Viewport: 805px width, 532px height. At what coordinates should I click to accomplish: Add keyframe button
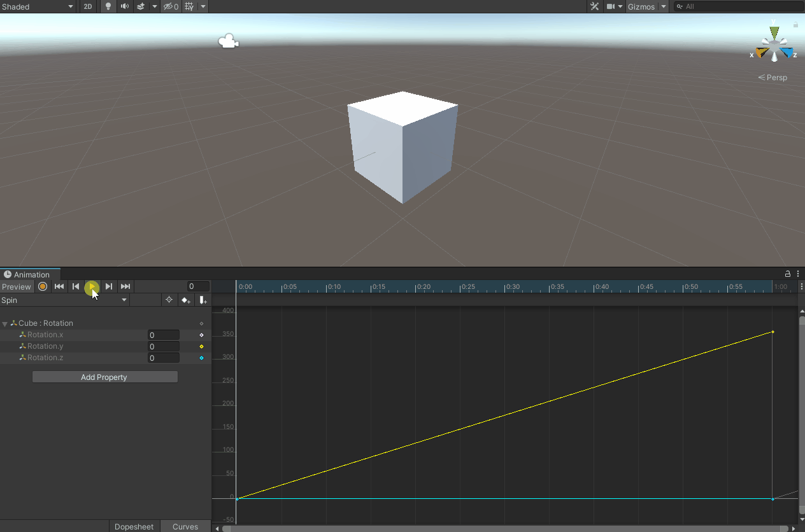186,300
